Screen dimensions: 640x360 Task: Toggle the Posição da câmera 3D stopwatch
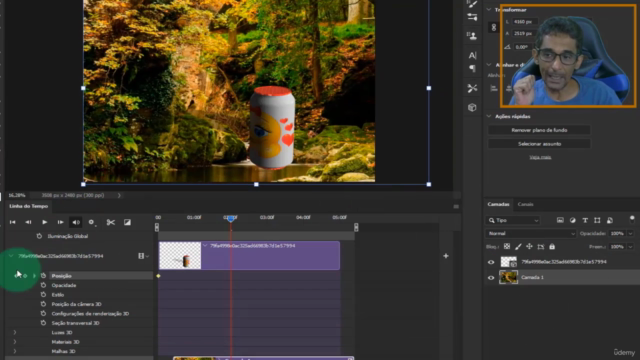pyautogui.click(x=43, y=304)
